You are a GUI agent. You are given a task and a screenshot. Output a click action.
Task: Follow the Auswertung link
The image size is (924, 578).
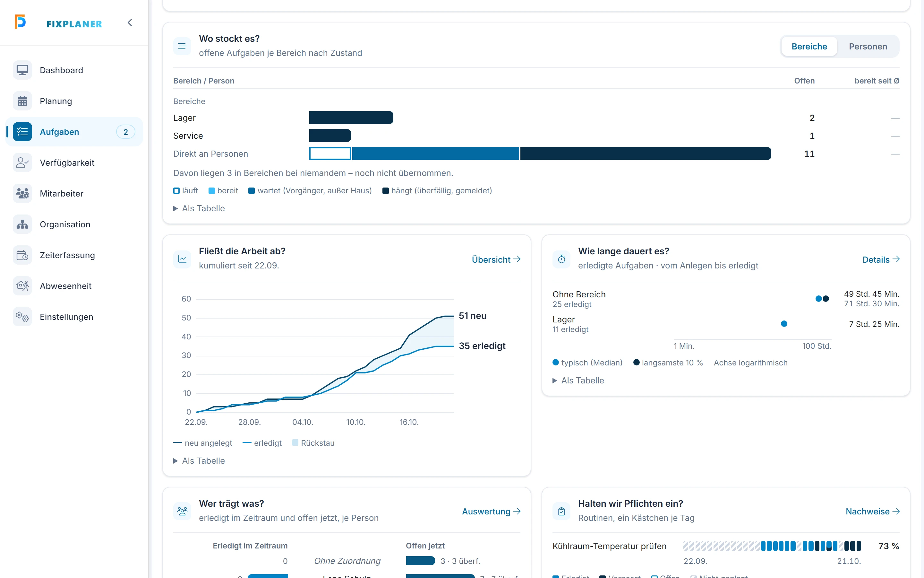[491, 511]
